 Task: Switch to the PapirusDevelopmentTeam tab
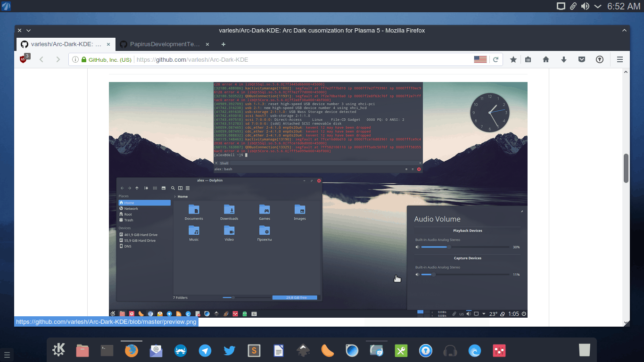[160, 44]
